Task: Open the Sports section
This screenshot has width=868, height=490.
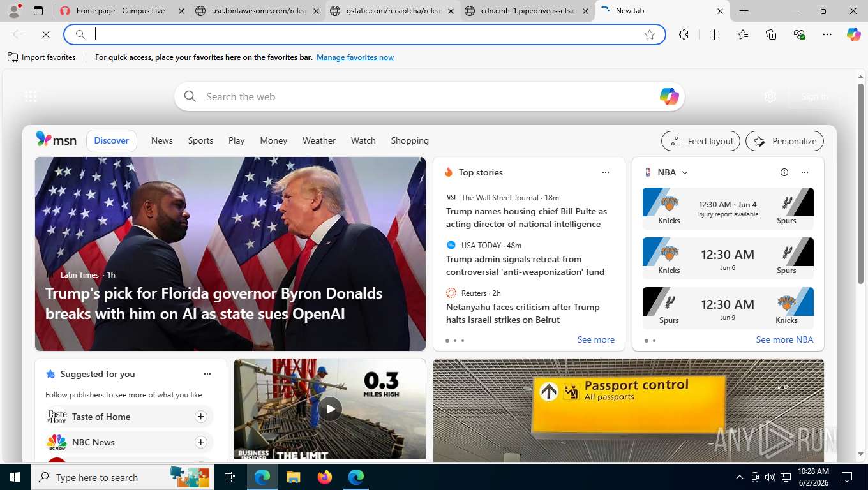Action: [200, 140]
